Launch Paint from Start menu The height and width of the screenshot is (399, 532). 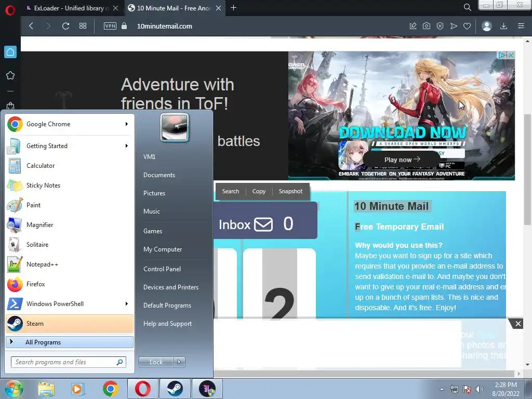tap(70, 205)
